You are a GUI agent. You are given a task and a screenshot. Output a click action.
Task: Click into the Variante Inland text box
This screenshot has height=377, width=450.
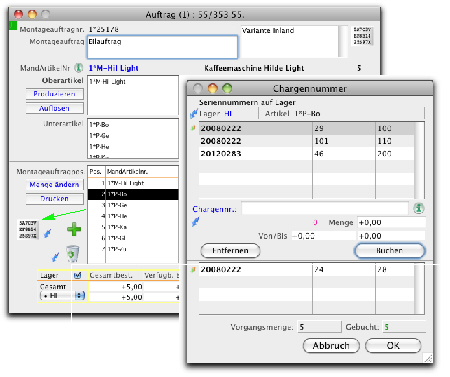click(289, 41)
